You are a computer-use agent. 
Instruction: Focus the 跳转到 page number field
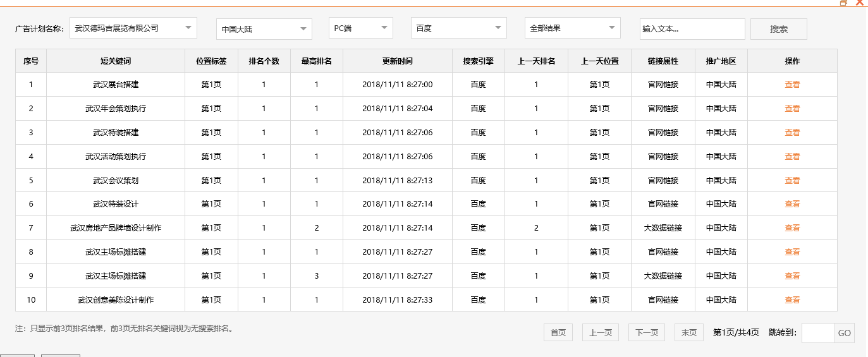pos(818,333)
